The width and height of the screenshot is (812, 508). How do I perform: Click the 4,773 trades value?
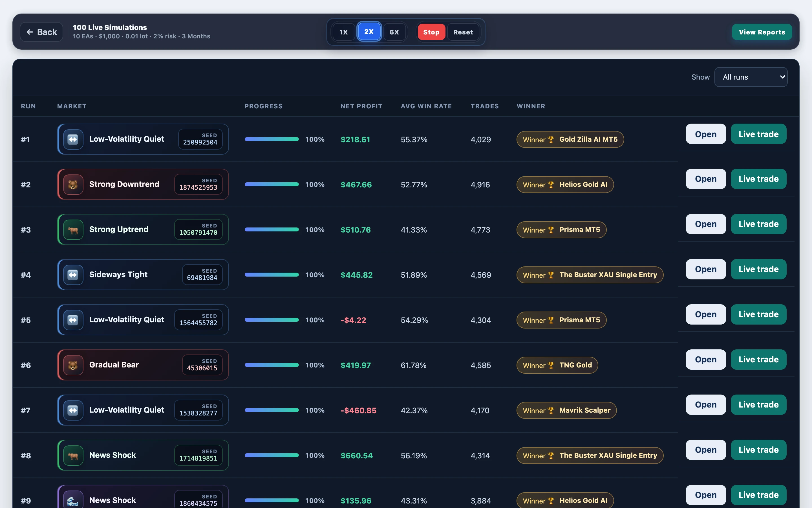pyautogui.click(x=480, y=230)
